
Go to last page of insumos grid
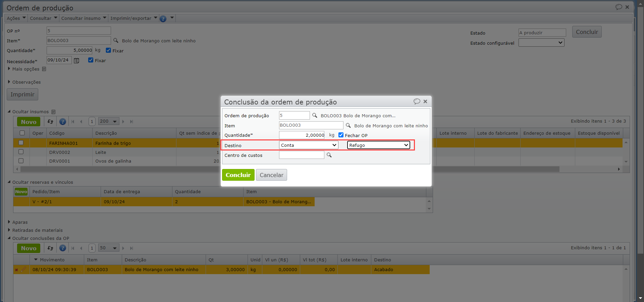tap(131, 122)
